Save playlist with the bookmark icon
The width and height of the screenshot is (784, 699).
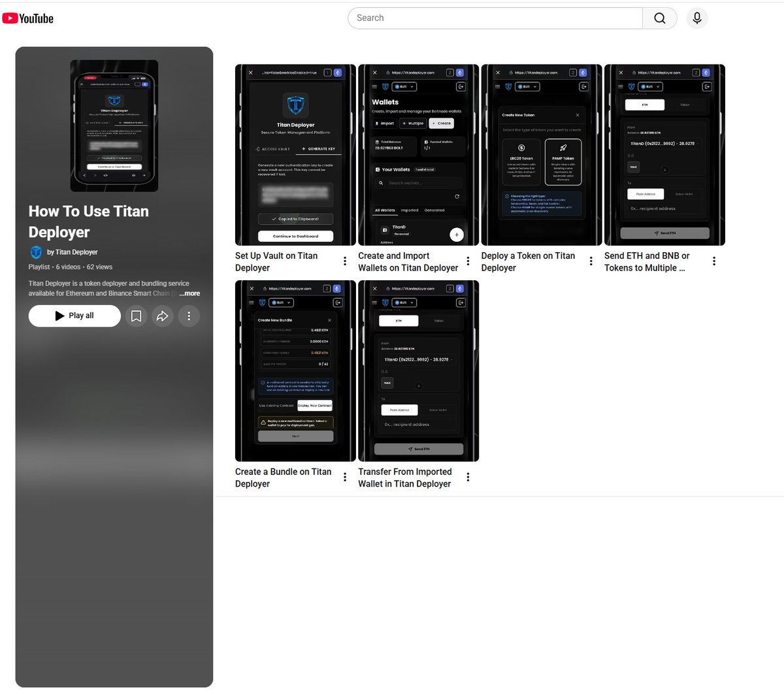pos(136,316)
